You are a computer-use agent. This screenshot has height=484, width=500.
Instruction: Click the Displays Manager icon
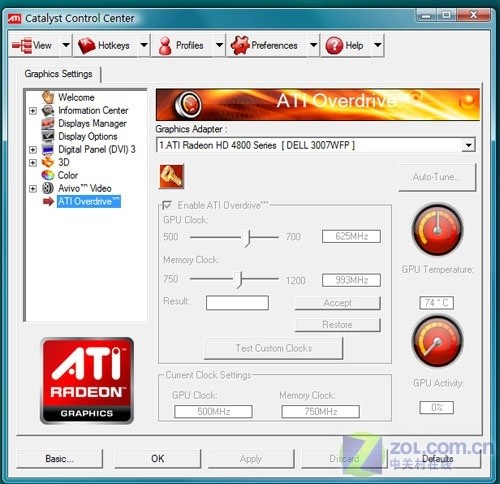48,123
